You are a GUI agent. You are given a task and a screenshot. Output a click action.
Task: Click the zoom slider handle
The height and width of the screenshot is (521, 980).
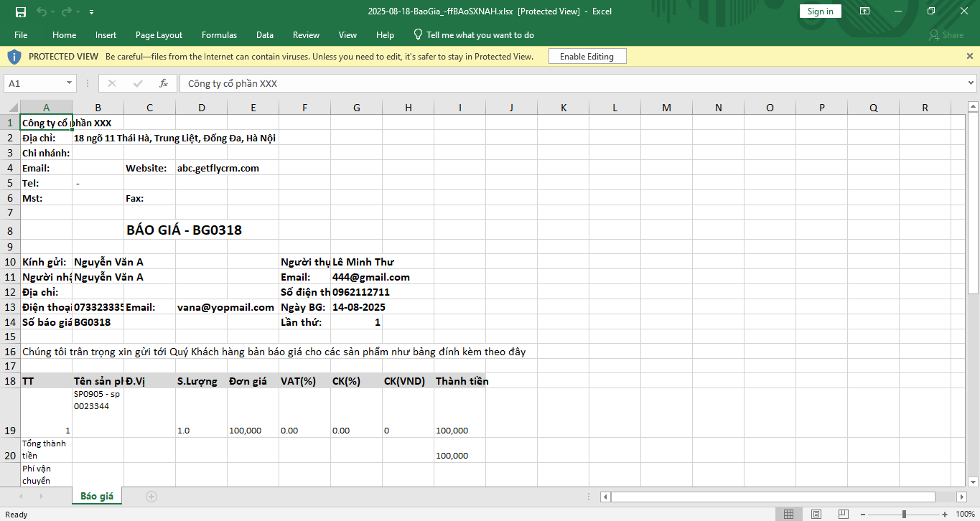click(x=904, y=514)
